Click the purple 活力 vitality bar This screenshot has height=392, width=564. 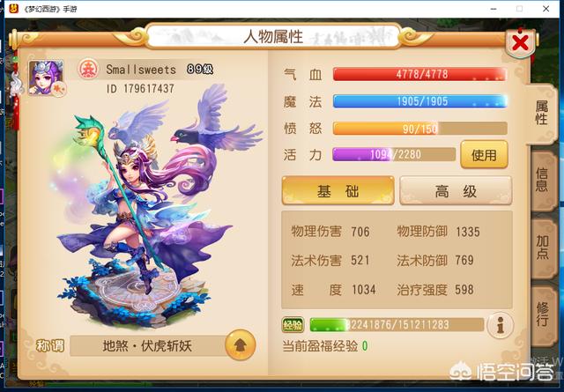pos(394,155)
